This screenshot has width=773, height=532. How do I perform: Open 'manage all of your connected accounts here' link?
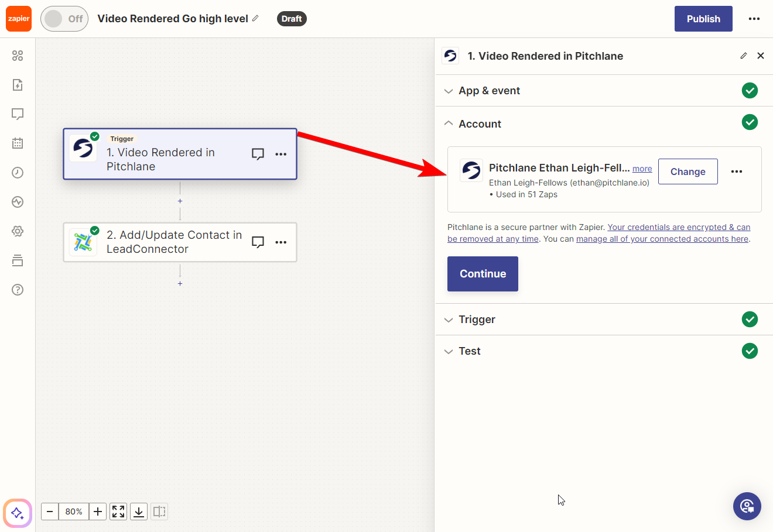[x=662, y=239]
